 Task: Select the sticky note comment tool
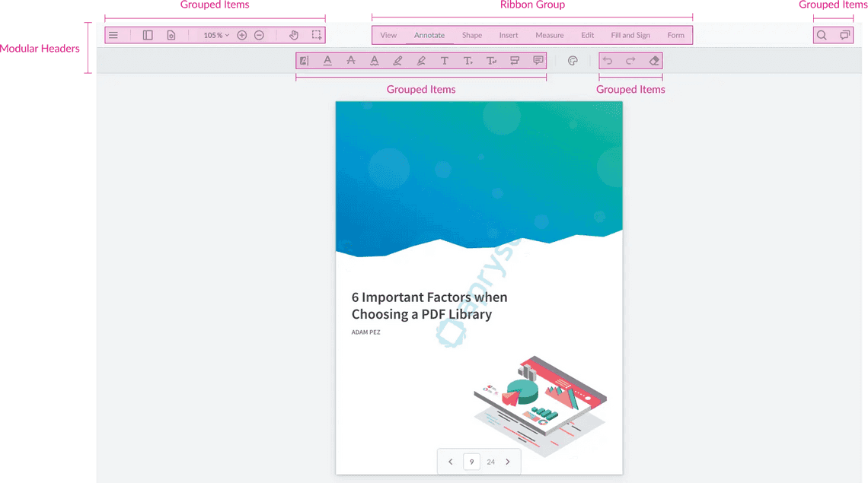coord(538,60)
